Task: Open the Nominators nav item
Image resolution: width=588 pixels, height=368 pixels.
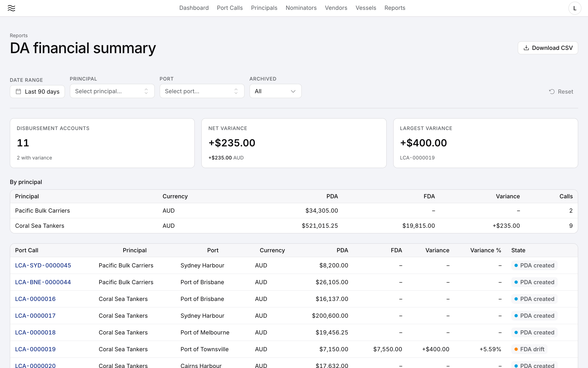Action: pos(301,8)
